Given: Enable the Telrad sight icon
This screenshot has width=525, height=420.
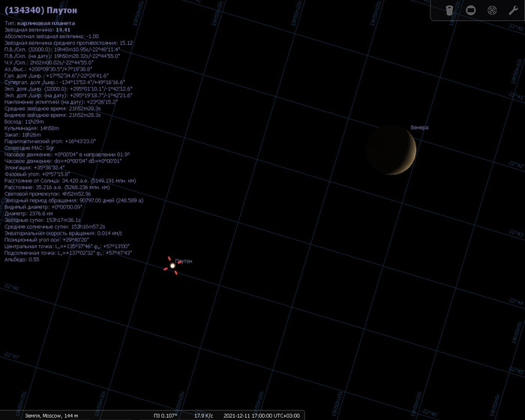Looking at the screenshot, I should (x=492, y=10).
